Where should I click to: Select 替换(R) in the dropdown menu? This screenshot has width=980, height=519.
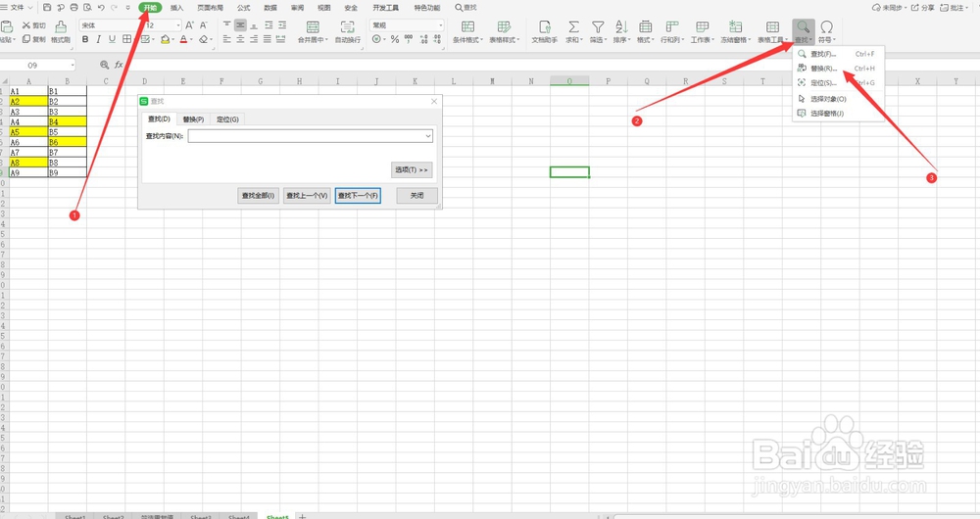838,69
